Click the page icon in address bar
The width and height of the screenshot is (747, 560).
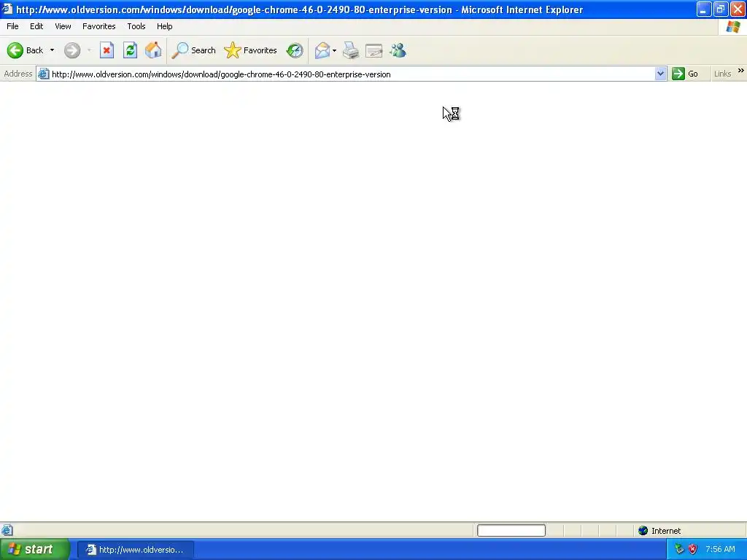(43, 74)
